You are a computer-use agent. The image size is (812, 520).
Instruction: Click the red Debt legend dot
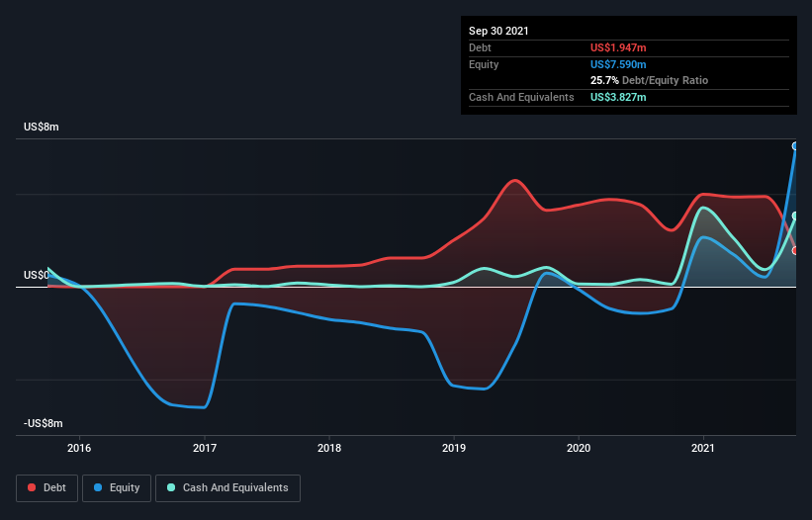point(32,487)
